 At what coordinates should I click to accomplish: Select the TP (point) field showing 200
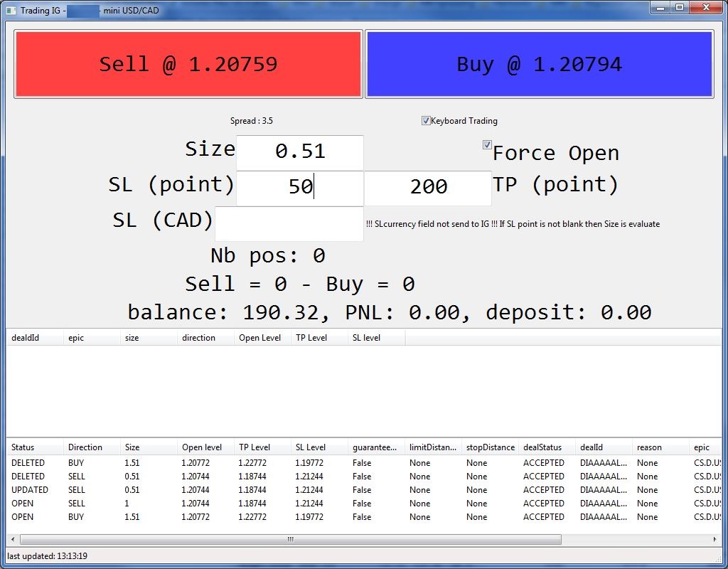tap(428, 188)
